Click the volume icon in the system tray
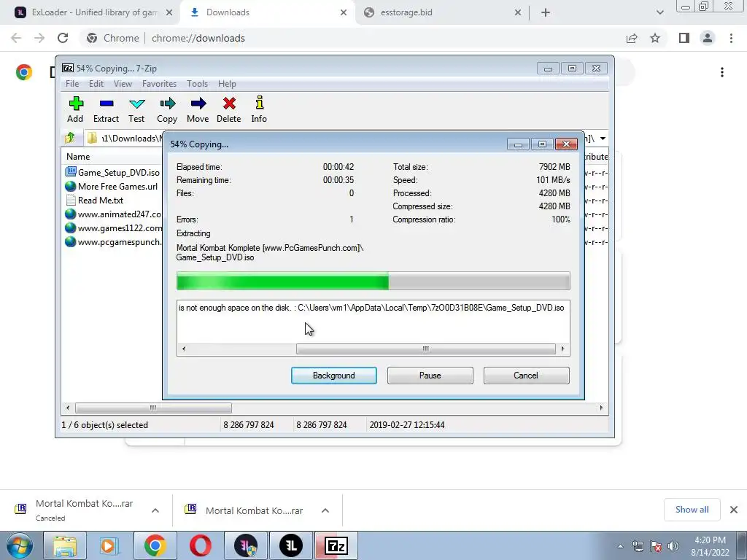 coord(673,546)
